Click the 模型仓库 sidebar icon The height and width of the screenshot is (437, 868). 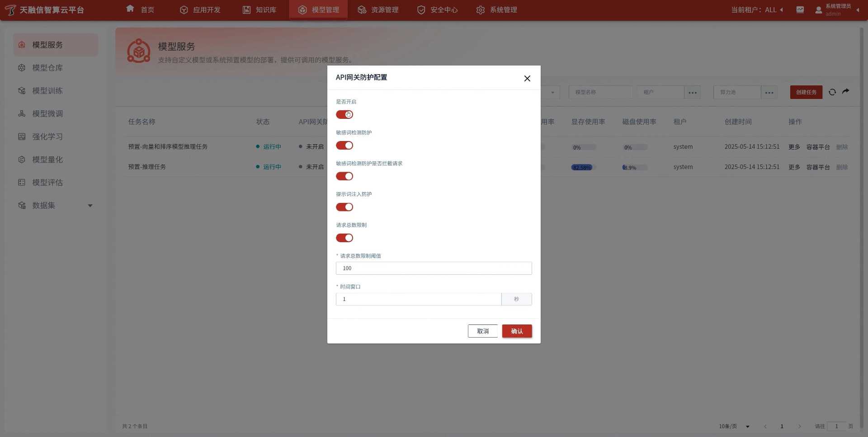click(22, 68)
